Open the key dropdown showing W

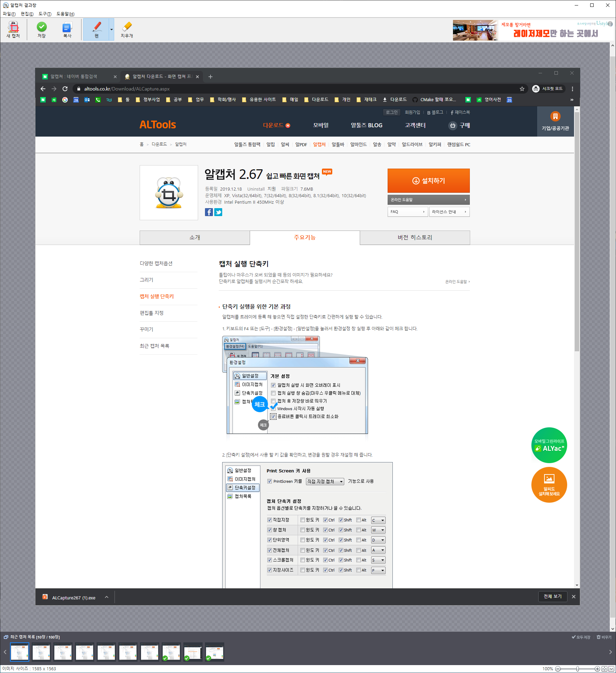pyautogui.click(x=378, y=530)
